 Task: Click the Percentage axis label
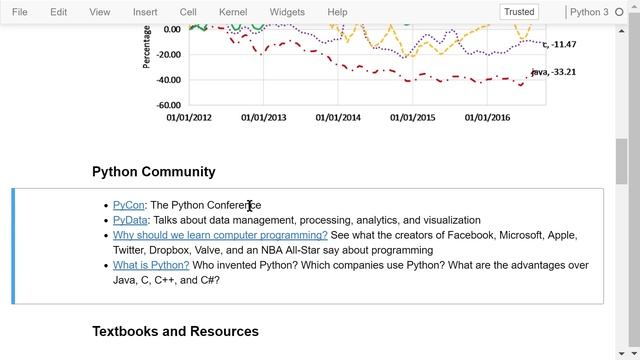(x=146, y=47)
